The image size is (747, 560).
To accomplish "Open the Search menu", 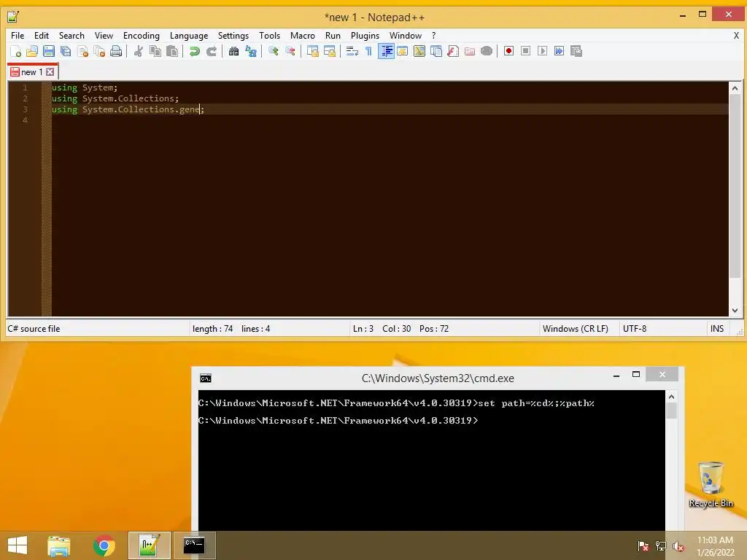I will (71, 36).
